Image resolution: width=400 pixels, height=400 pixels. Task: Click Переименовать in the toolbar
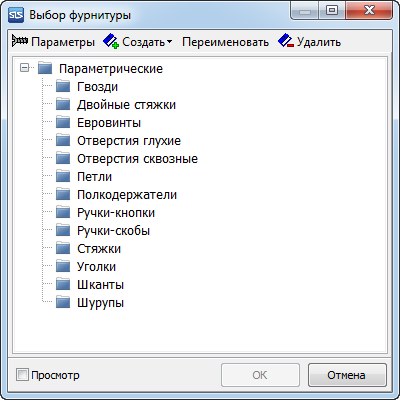(225, 42)
